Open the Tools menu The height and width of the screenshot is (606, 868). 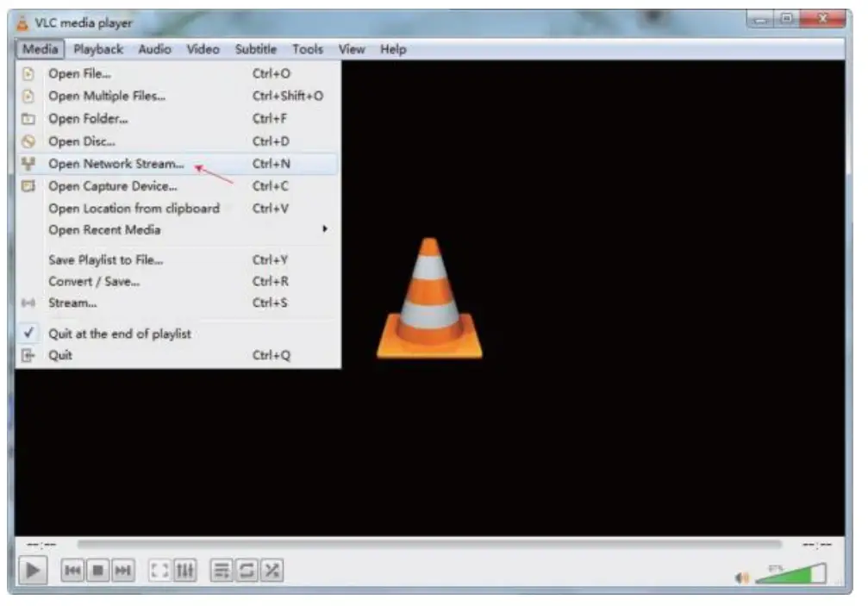307,49
